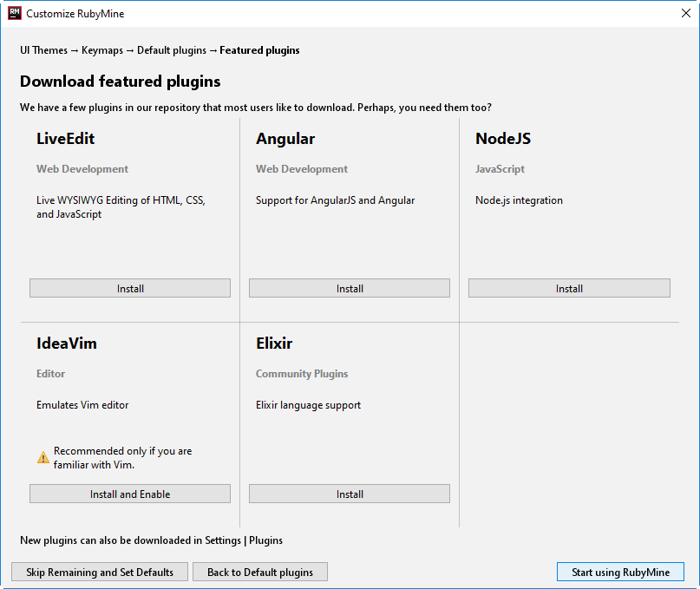Click 'Web Development' under LiveEdit
The width and height of the screenshot is (700, 589).
pyautogui.click(x=82, y=169)
